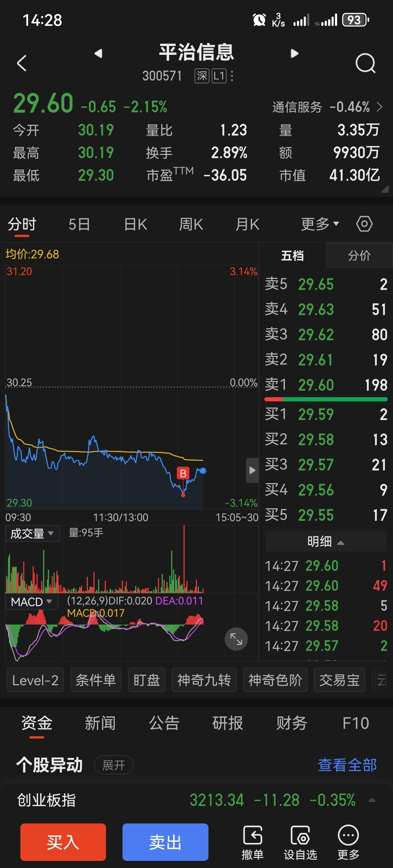This screenshot has height=868, width=393.
Task: Go to previous stock arrow
Action: [x=98, y=53]
